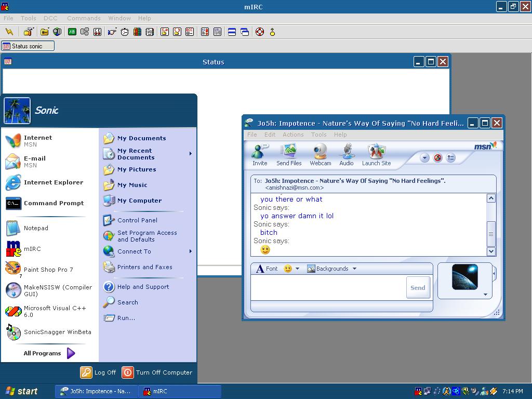
Task: Click the lifebuoy help icon in mIRC toolbar
Action: (260, 32)
